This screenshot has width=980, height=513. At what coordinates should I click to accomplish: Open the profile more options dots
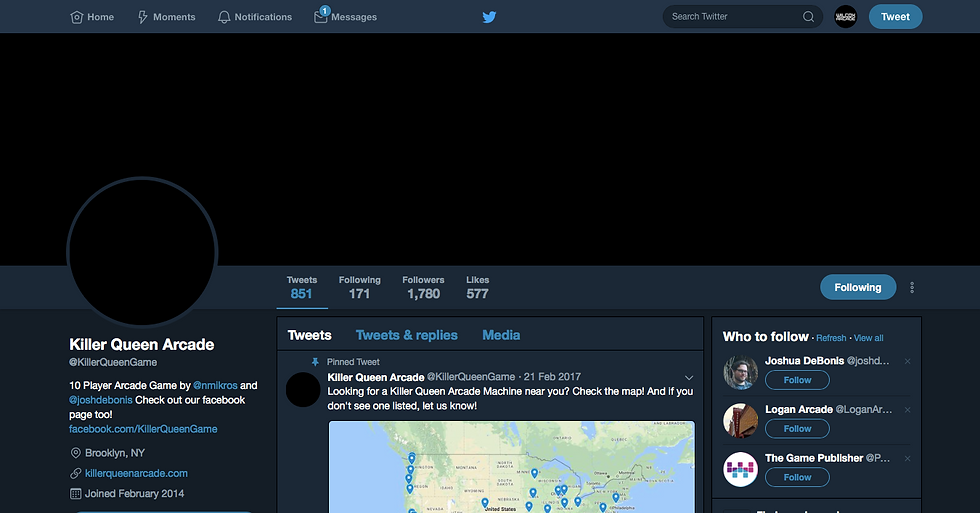(x=912, y=287)
